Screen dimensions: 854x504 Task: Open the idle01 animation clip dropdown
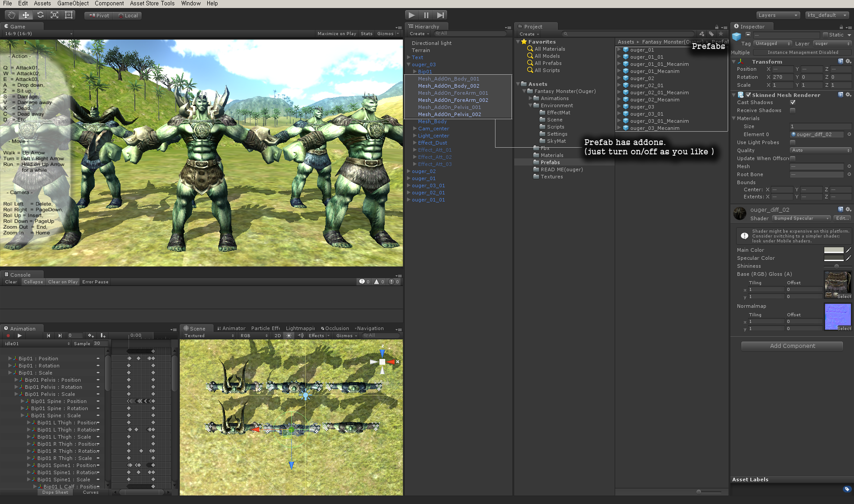point(36,343)
